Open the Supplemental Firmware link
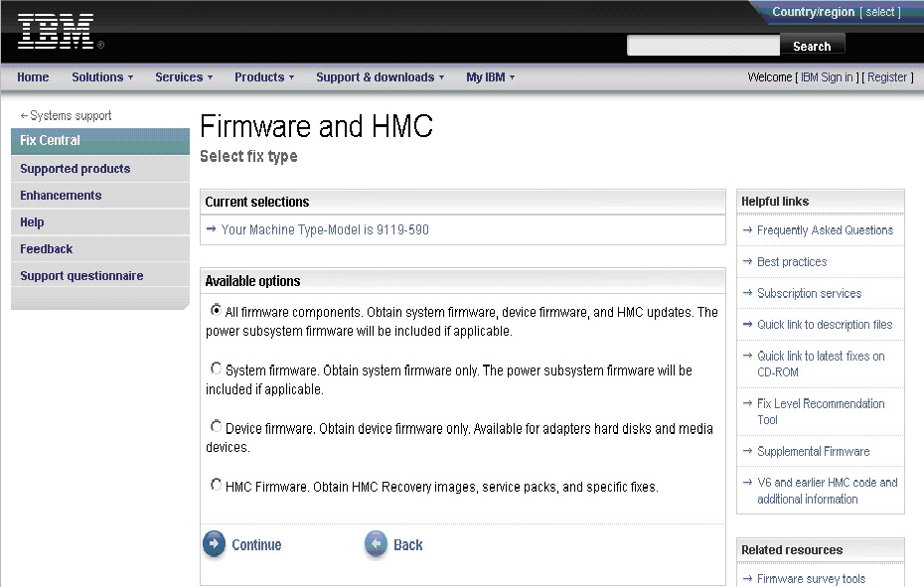The height and width of the screenshot is (587, 924). (x=813, y=452)
